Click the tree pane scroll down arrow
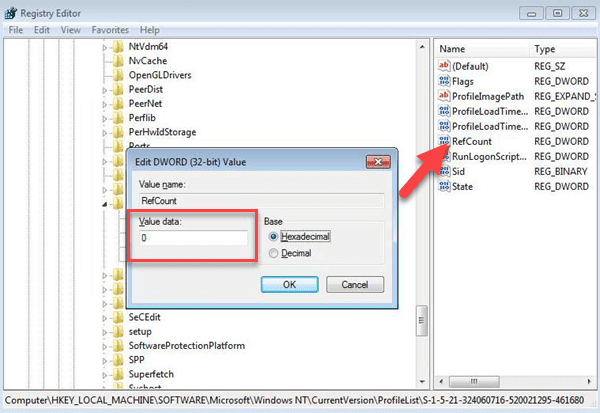 [422, 381]
